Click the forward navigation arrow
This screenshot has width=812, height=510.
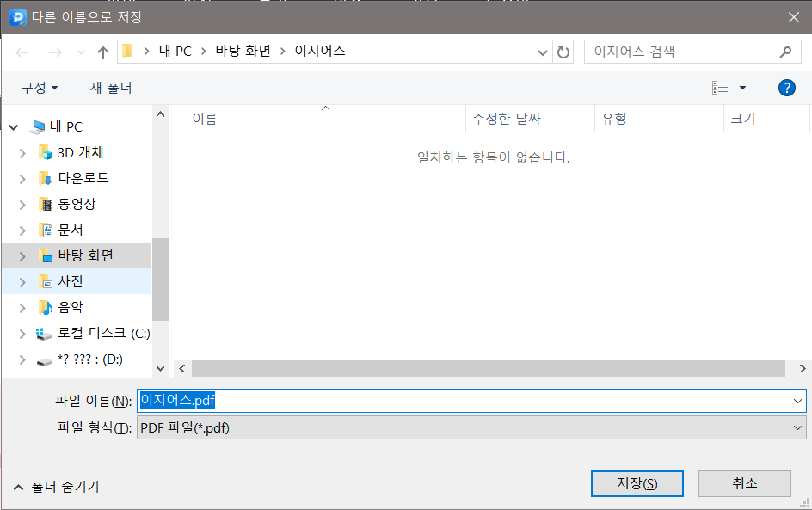pyautogui.click(x=53, y=51)
